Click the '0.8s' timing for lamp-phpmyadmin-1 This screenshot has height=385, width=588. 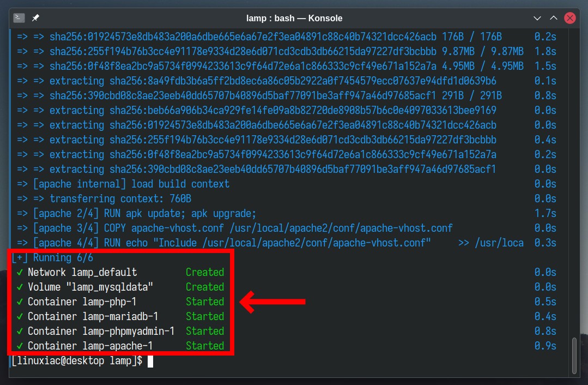[x=545, y=331]
